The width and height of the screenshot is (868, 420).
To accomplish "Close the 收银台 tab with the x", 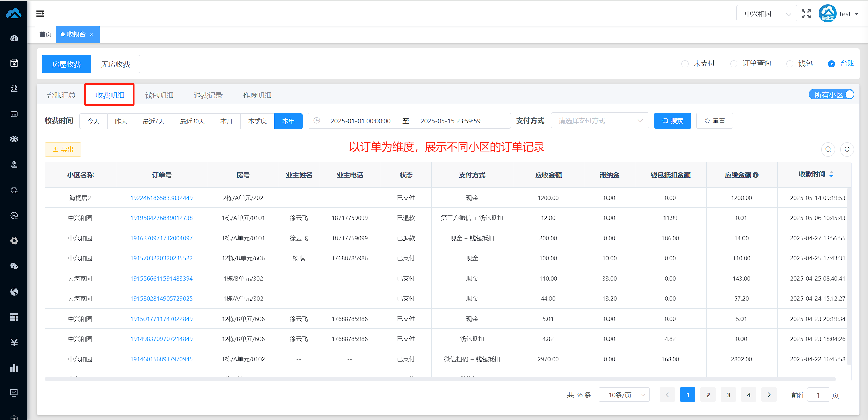I will point(91,35).
